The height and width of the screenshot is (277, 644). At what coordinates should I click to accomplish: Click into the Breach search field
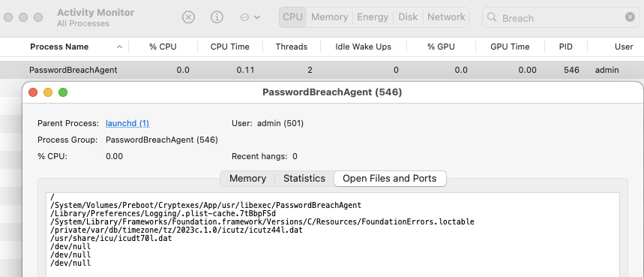pyautogui.click(x=561, y=18)
